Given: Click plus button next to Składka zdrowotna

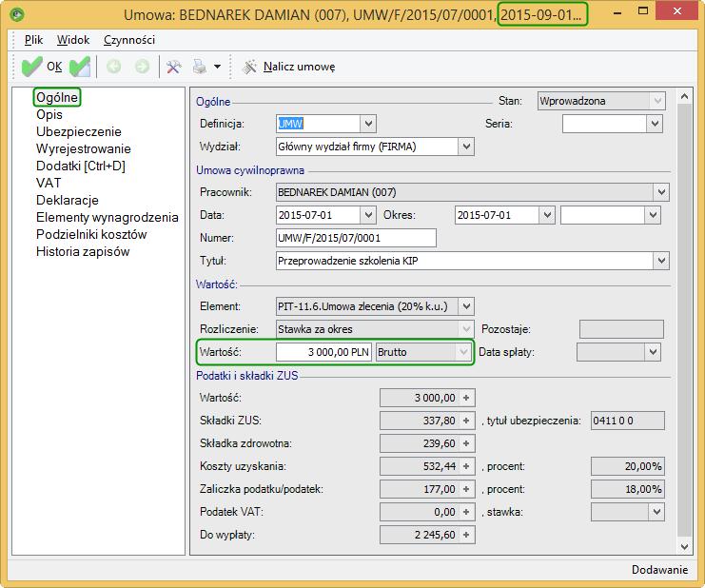Looking at the screenshot, I should coord(466,443).
